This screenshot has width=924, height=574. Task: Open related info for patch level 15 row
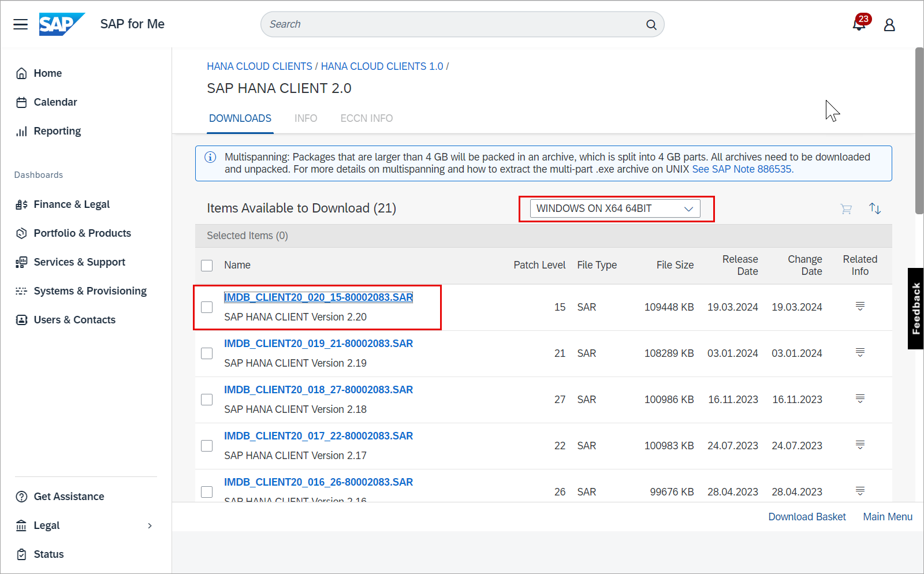click(860, 306)
